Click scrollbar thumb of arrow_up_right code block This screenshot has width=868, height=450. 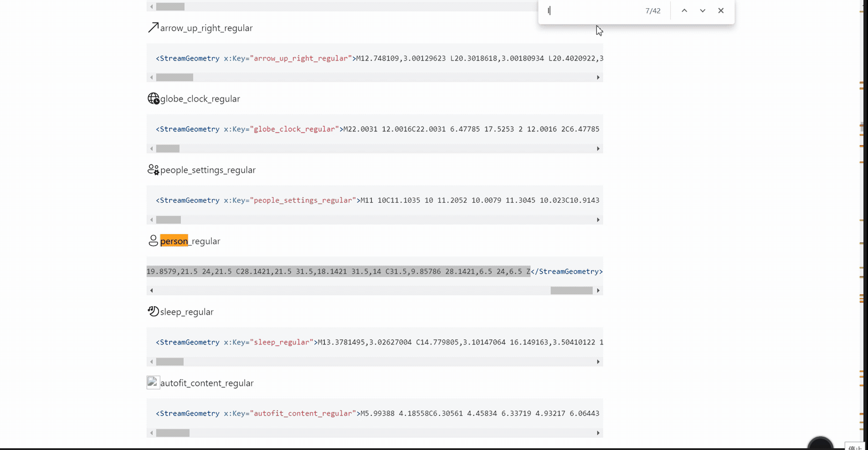(175, 77)
